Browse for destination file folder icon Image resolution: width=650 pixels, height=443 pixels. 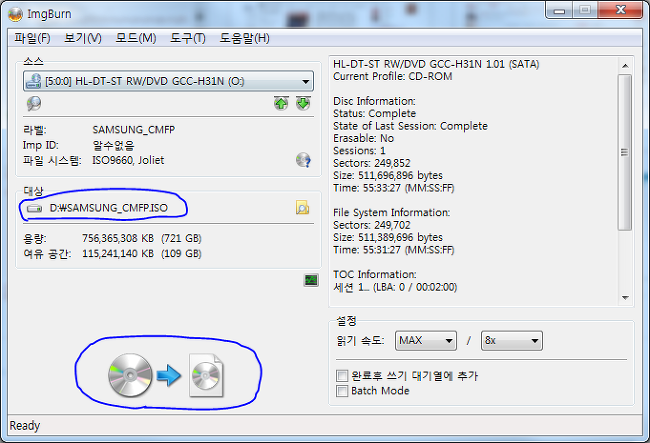click(x=303, y=207)
